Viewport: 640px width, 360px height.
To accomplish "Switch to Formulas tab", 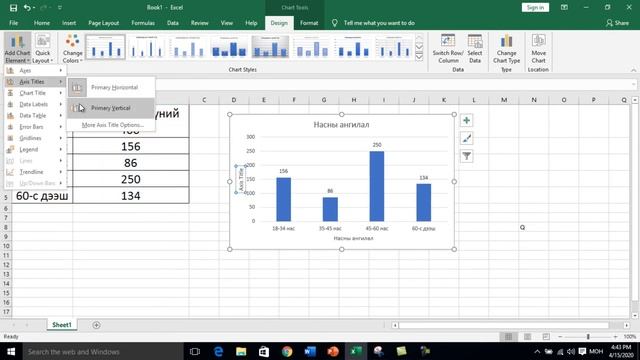I will 143,23.
